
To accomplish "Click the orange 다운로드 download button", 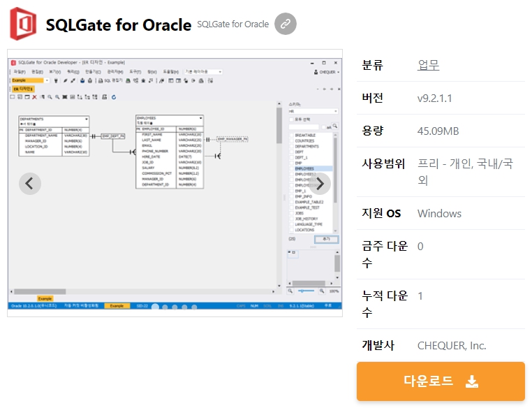I will click(x=441, y=381).
